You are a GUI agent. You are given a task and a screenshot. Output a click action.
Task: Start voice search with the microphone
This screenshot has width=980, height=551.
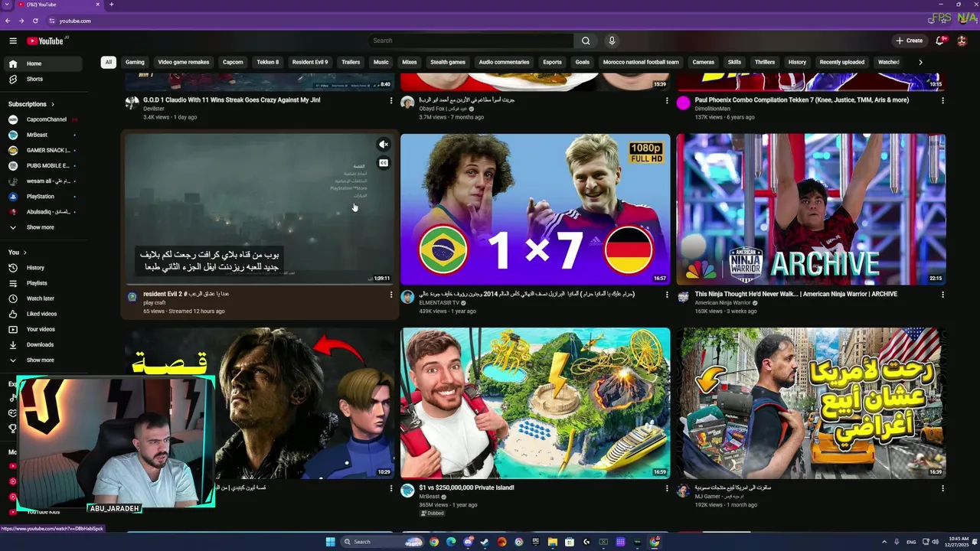tap(612, 41)
